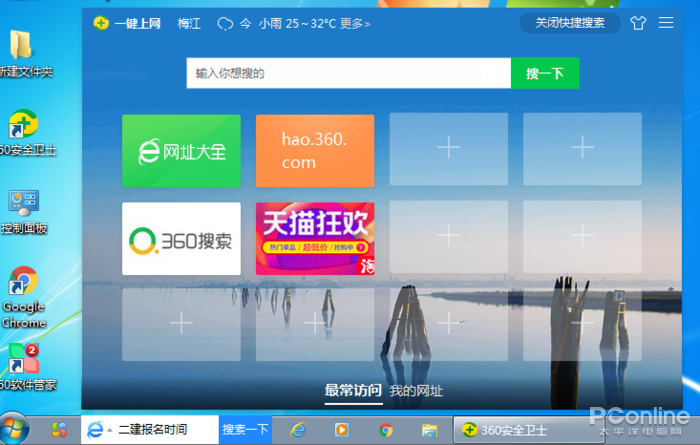Select the 最常访问 tab
This screenshot has width=700, height=445.
click(x=353, y=390)
